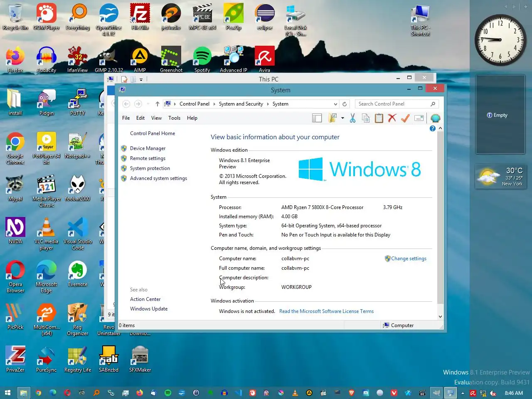Open Remote settings
The image size is (532, 399).
[x=148, y=158]
